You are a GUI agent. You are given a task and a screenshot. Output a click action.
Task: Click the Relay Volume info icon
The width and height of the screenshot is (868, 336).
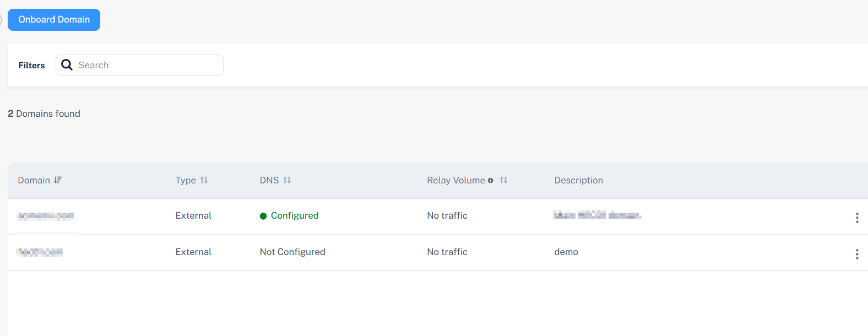coord(490,181)
